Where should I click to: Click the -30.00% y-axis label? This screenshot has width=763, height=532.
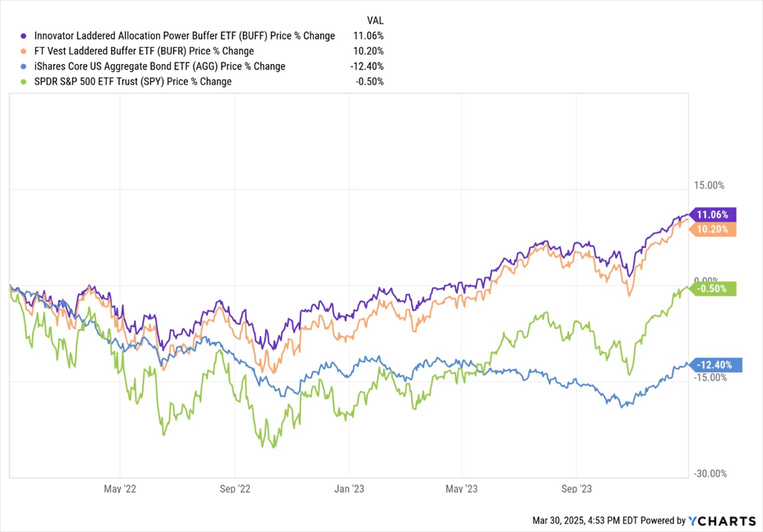click(711, 473)
